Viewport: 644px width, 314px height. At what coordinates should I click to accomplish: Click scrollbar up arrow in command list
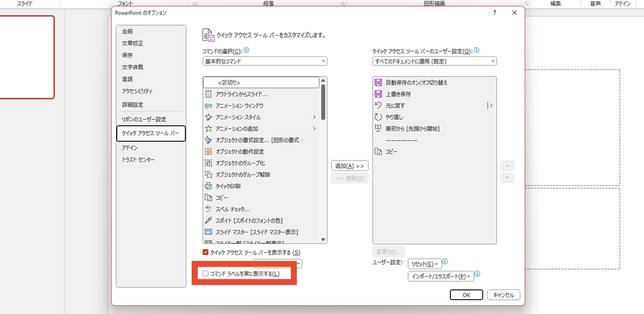[323, 80]
